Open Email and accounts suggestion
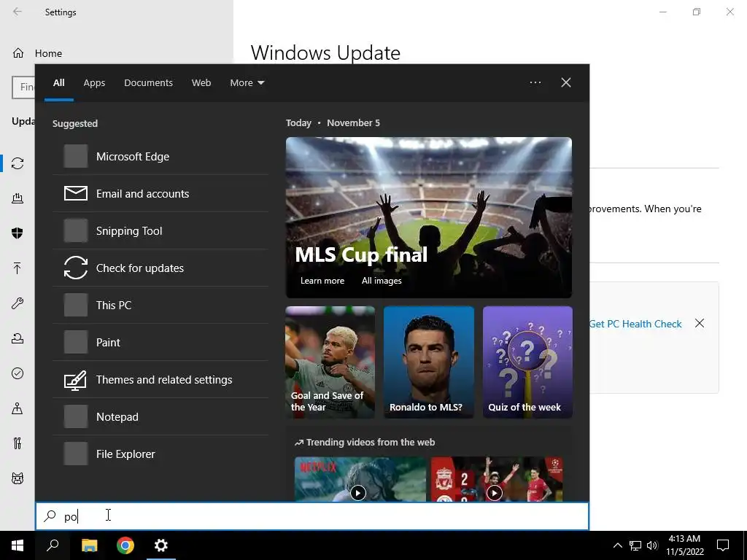747x560 pixels. tap(160, 193)
